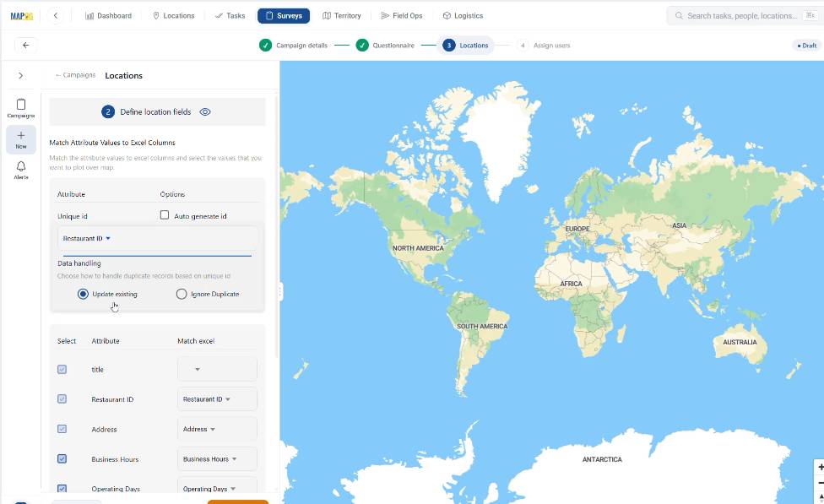Toggle the title attribute checkbox
824x504 pixels.
(x=62, y=370)
